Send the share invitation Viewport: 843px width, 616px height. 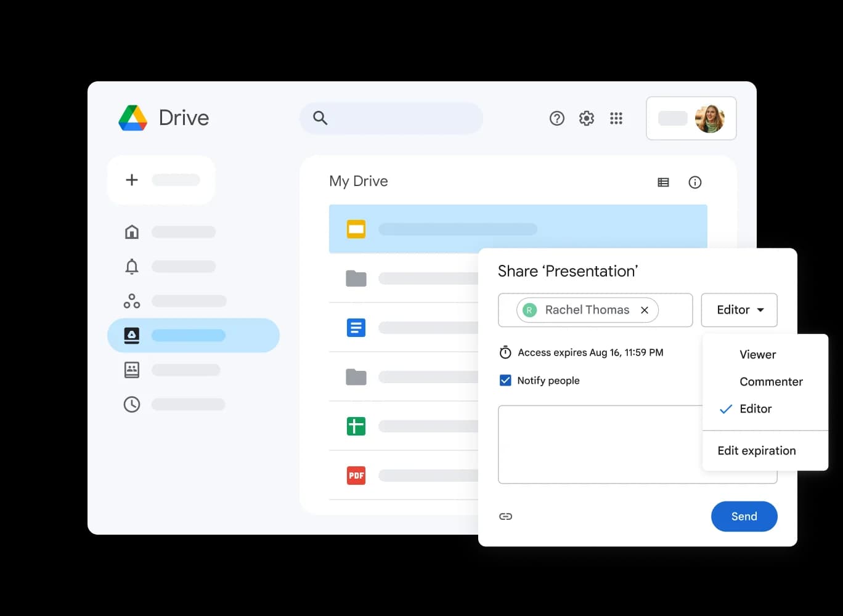tap(744, 516)
